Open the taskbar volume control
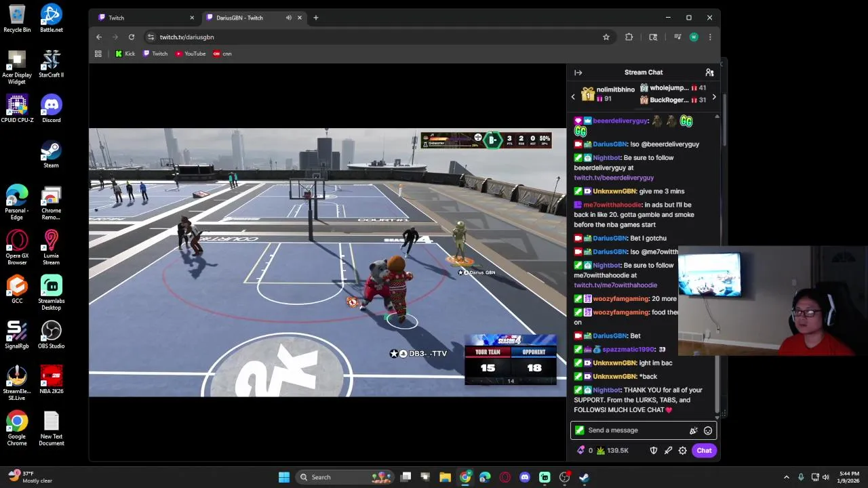The height and width of the screenshot is (488, 868). [x=826, y=477]
